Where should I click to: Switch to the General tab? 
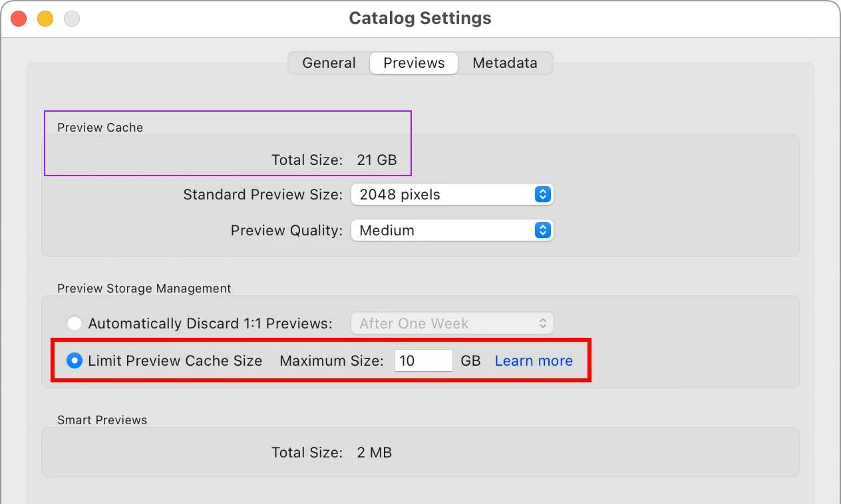[329, 63]
